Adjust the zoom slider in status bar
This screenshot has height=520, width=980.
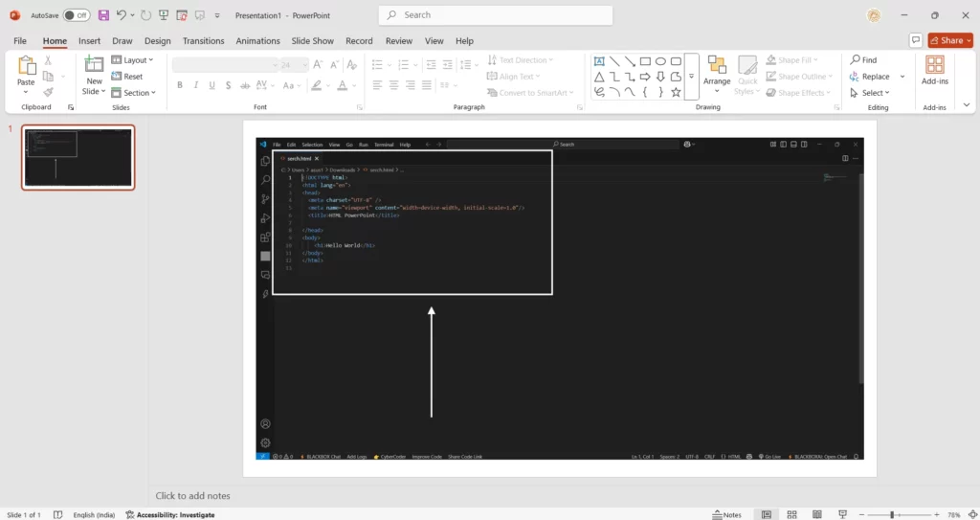click(x=892, y=514)
